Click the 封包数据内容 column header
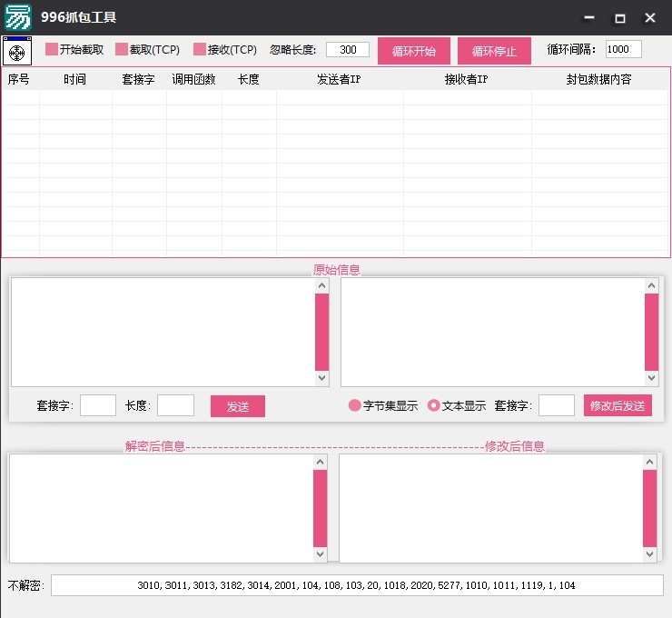This screenshot has height=618, width=672. pos(598,80)
